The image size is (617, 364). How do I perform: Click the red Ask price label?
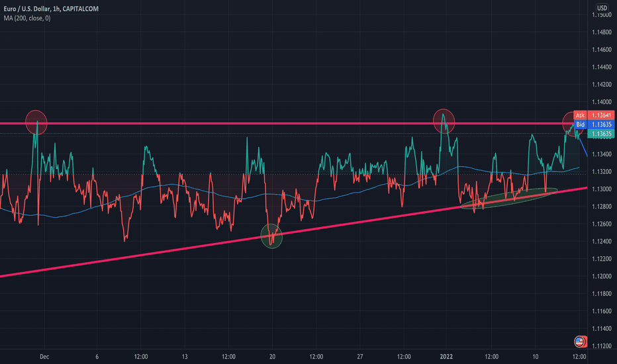pos(580,115)
